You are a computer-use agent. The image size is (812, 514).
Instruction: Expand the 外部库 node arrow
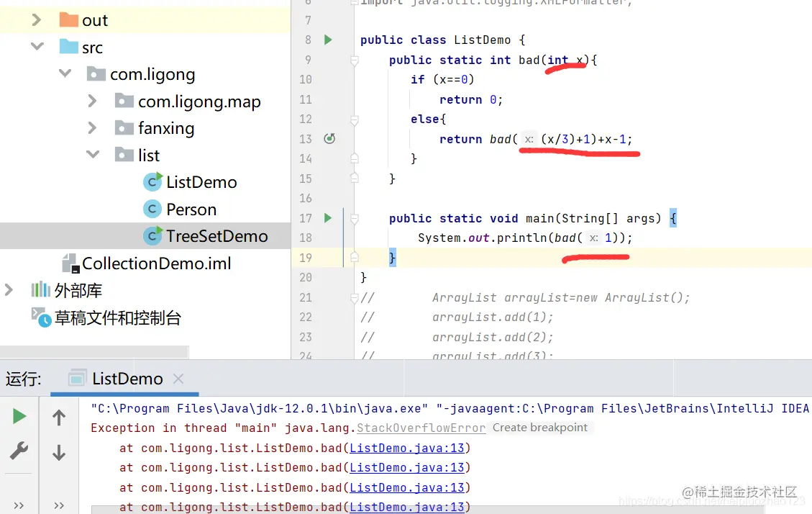point(9,289)
